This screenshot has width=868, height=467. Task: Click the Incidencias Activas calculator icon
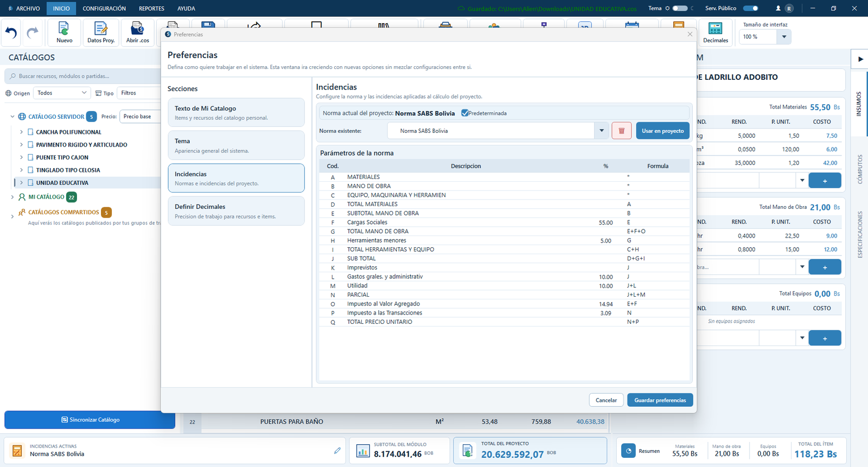(17, 451)
